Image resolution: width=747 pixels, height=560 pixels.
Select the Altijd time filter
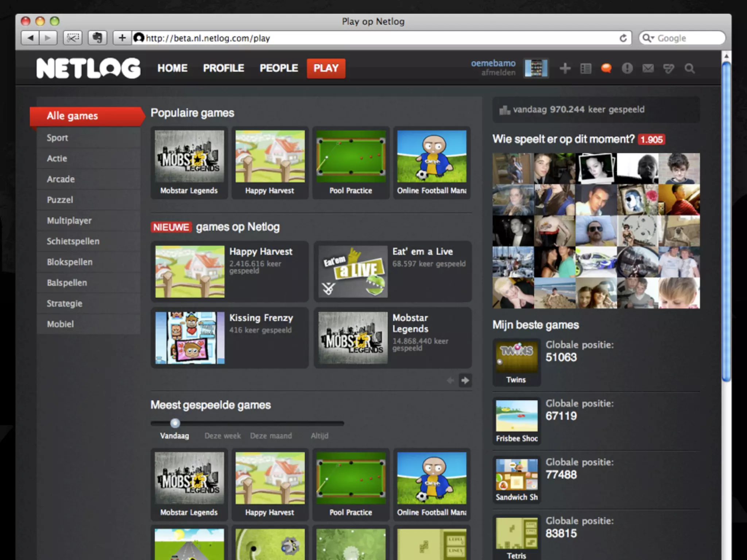point(320,436)
